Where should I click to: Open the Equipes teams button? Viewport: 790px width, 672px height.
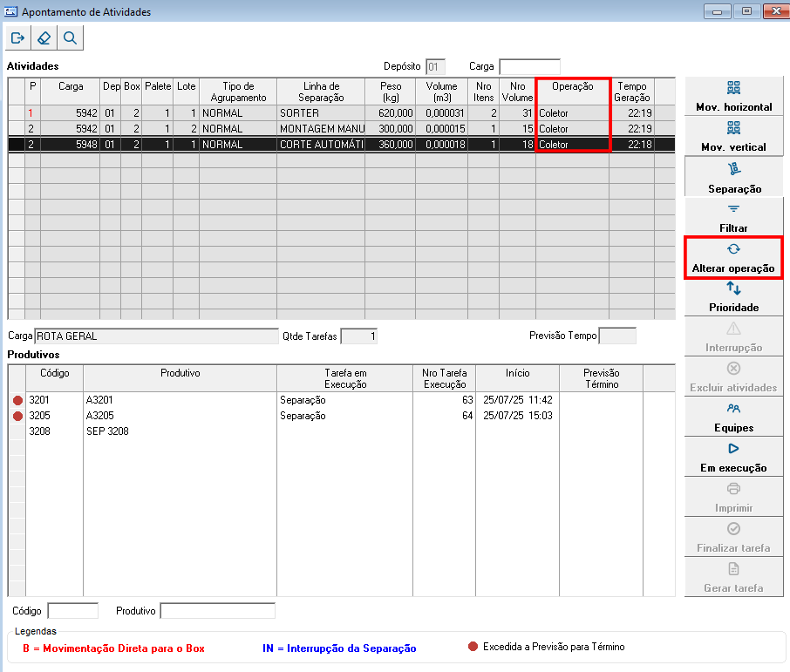click(x=733, y=417)
